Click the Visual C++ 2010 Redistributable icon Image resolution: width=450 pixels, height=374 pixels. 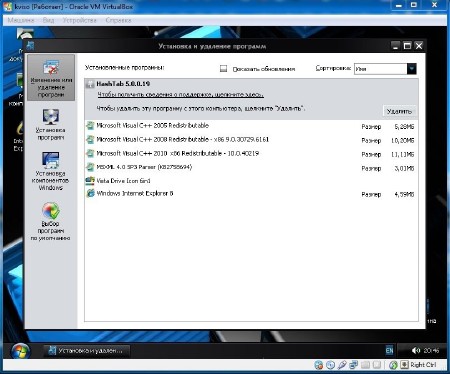pos(90,153)
